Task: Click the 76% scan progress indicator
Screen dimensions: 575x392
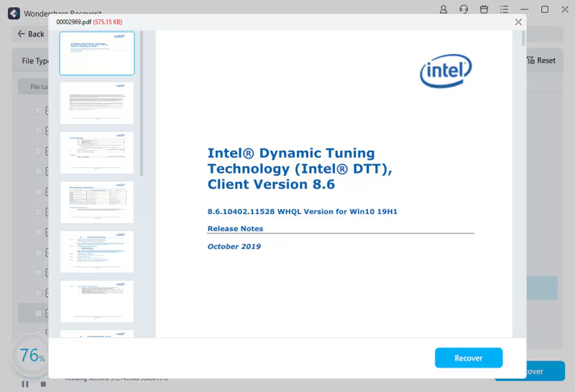Action: pos(31,355)
